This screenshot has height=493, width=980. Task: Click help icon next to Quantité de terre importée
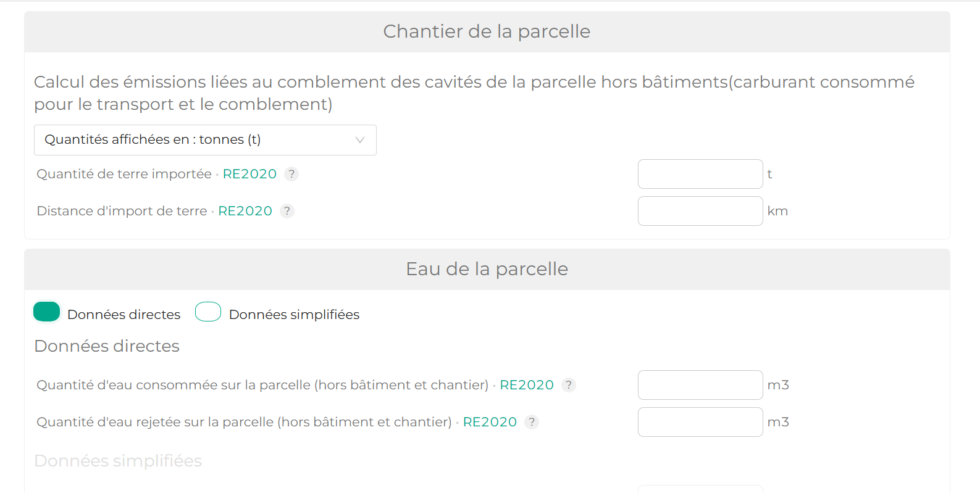point(291,174)
